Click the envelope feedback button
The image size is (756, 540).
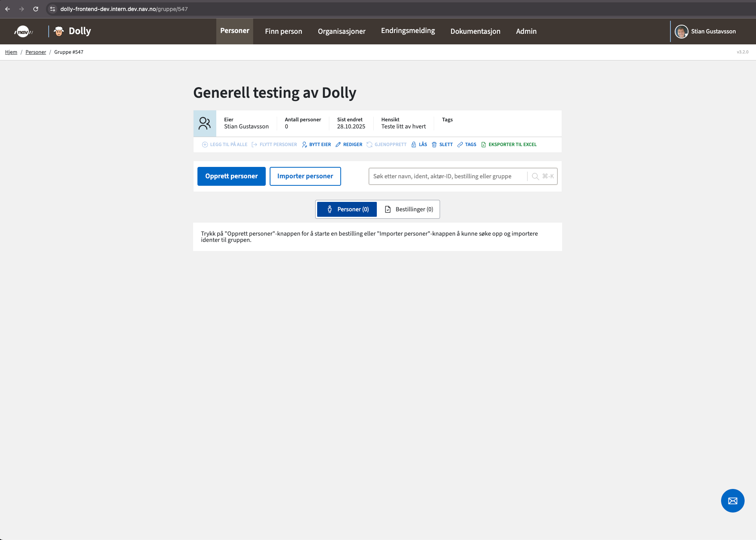point(732,501)
